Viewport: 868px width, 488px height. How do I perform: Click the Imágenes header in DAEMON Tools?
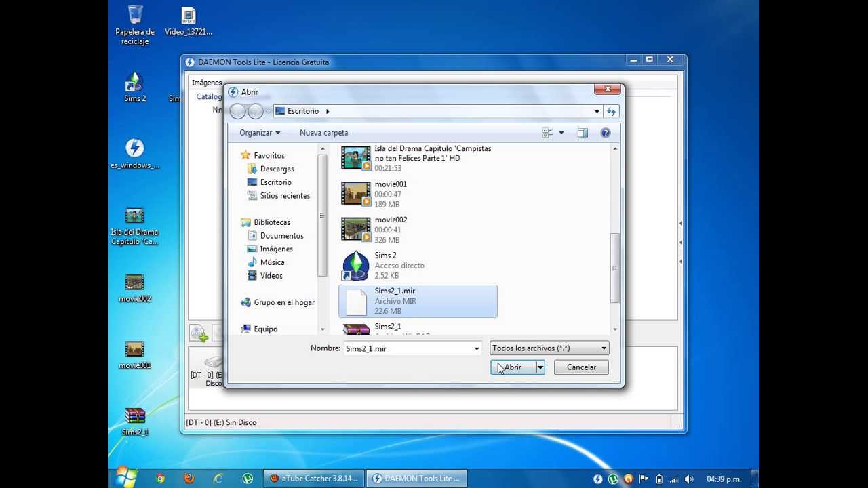pos(207,83)
